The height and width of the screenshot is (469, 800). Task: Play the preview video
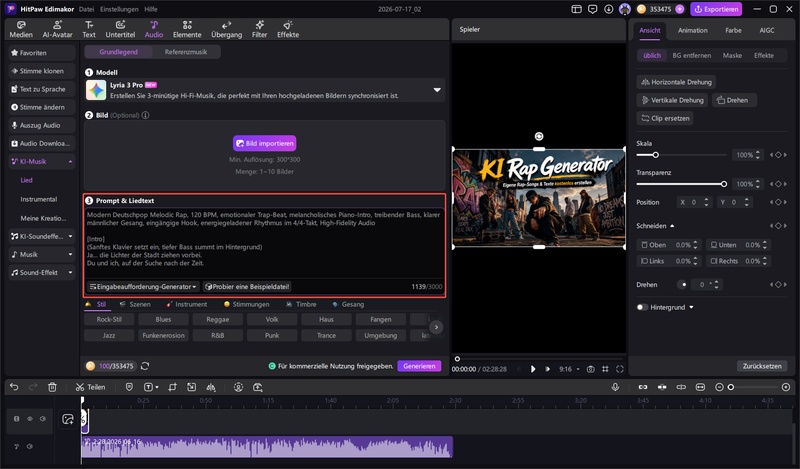tap(533, 368)
